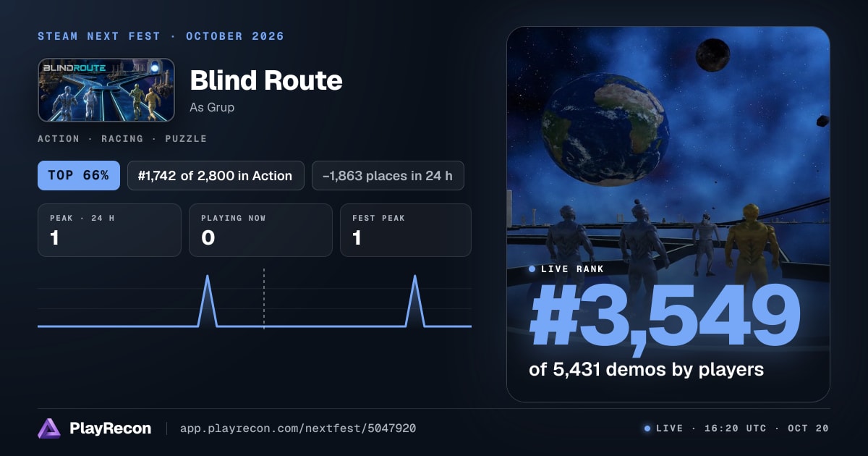Click the Blind Route game thumbnail
The width and height of the screenshot is (868, 456).
[x=106, y=90]
